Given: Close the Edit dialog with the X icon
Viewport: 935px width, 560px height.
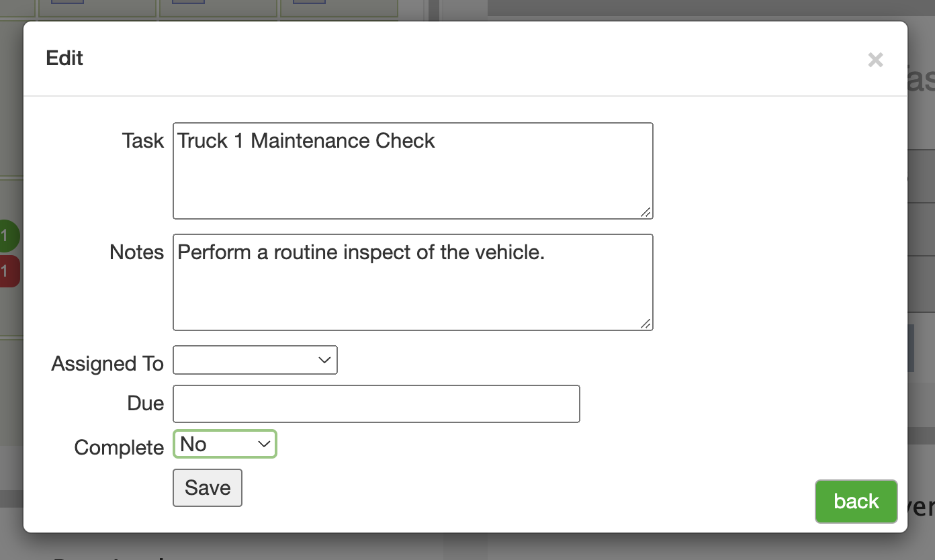Looking at the screenshot, I should pyautogui.click(x=875, y=60).
